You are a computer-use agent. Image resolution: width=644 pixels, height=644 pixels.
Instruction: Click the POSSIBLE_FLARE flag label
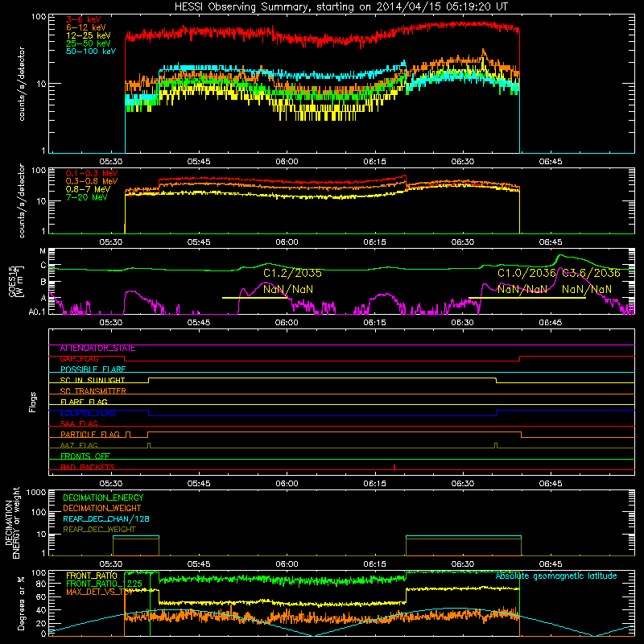[93, 369]
